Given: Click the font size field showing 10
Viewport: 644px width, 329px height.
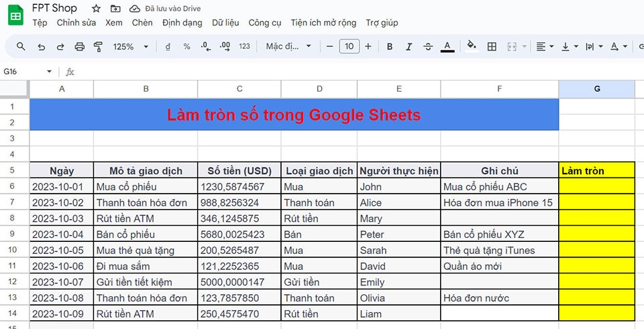Looking at the screenshot, I should pyautogui.click(x=349, y=46).
